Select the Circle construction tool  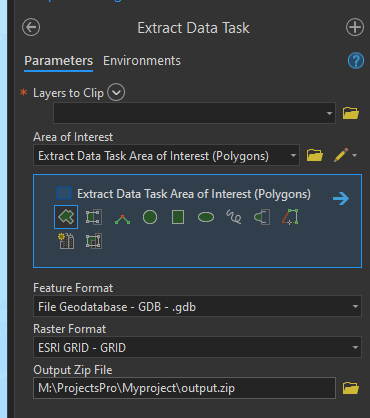[150, 217]
